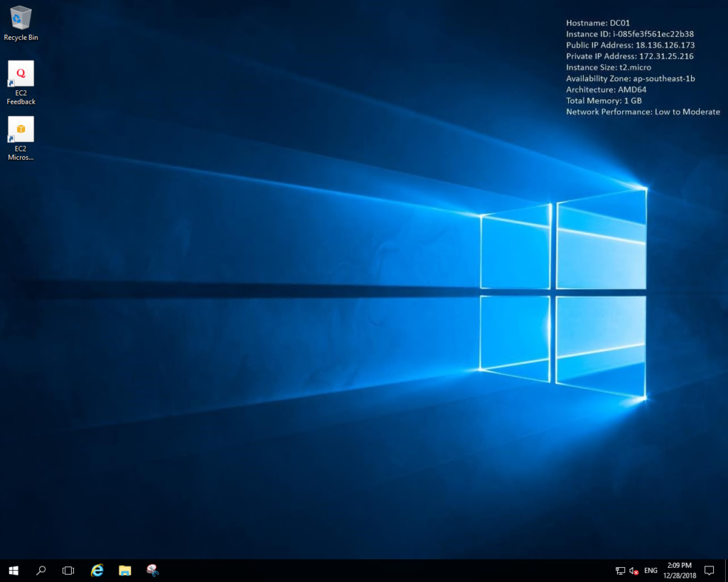Open Task View from the taskbar
The image size is (728, 582).
point(68,571)
